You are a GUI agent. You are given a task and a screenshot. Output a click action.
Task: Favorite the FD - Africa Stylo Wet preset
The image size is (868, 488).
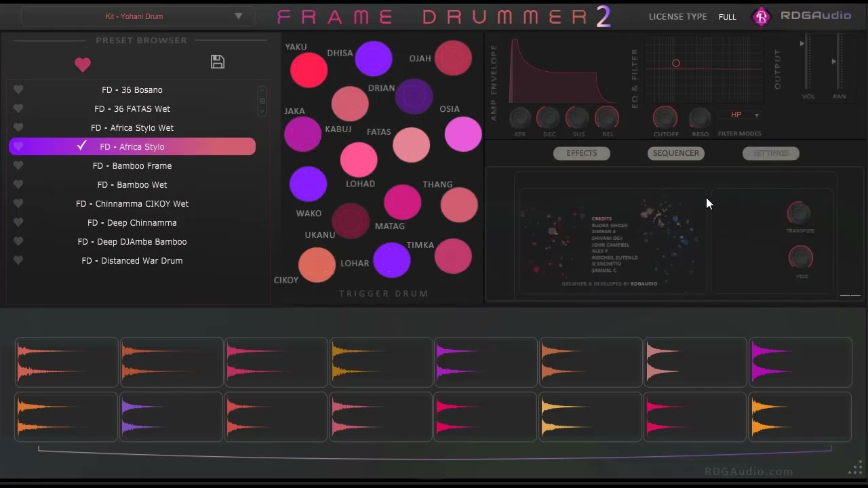[x=18, y=127]
